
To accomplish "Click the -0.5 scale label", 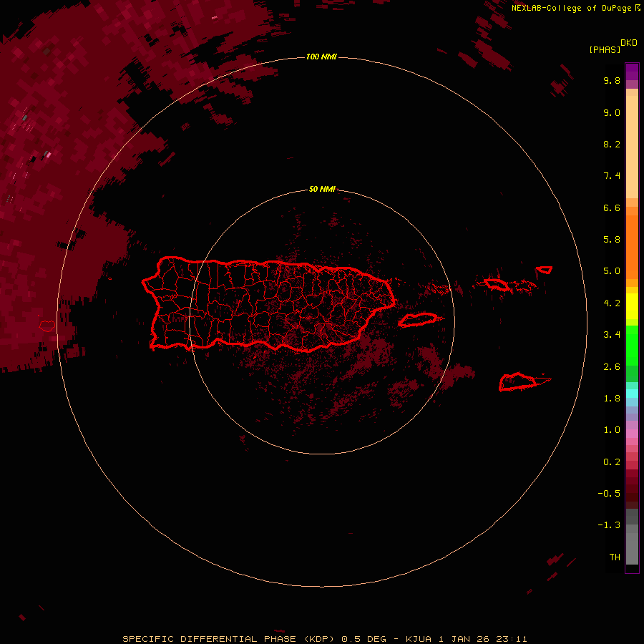I will click(x=609, y=494).
